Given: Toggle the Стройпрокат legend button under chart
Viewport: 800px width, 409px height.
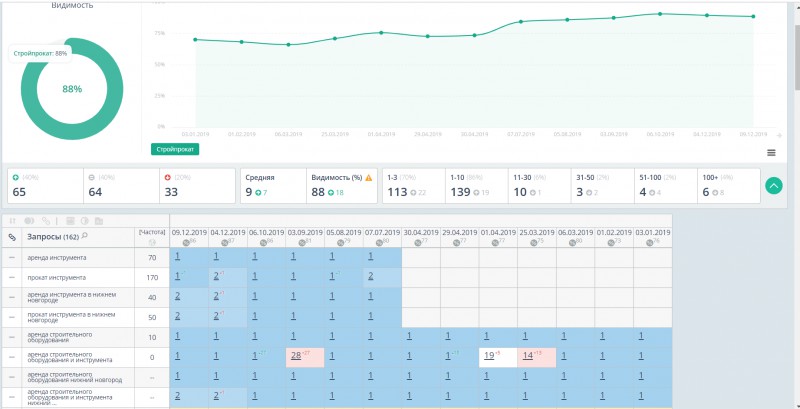Looking at the screenshot, I should tap(175, 149).
